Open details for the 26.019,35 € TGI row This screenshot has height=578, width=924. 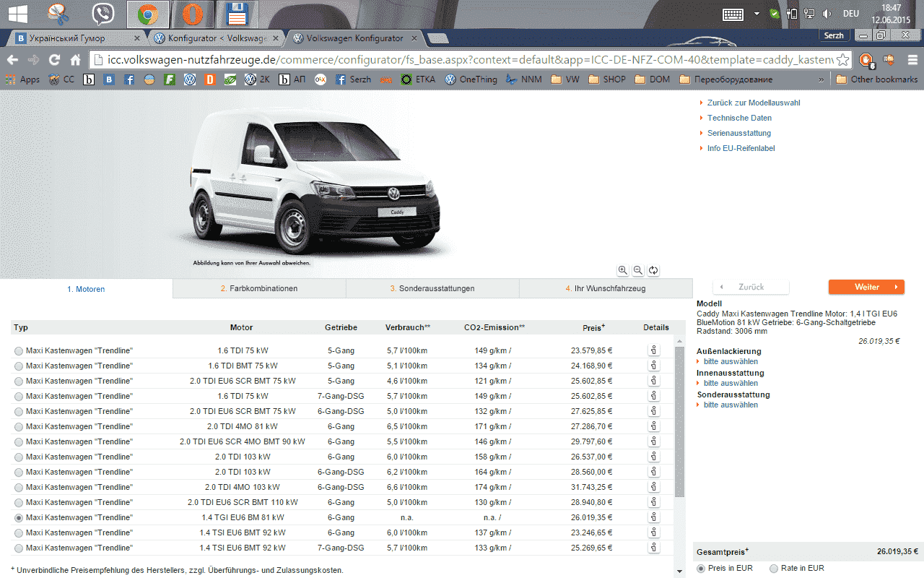click(653, 517)
